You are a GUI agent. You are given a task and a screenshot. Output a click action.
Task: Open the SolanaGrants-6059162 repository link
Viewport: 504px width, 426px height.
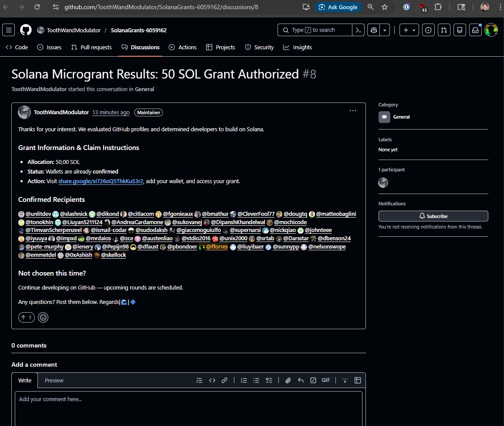[x=139, y=30]
